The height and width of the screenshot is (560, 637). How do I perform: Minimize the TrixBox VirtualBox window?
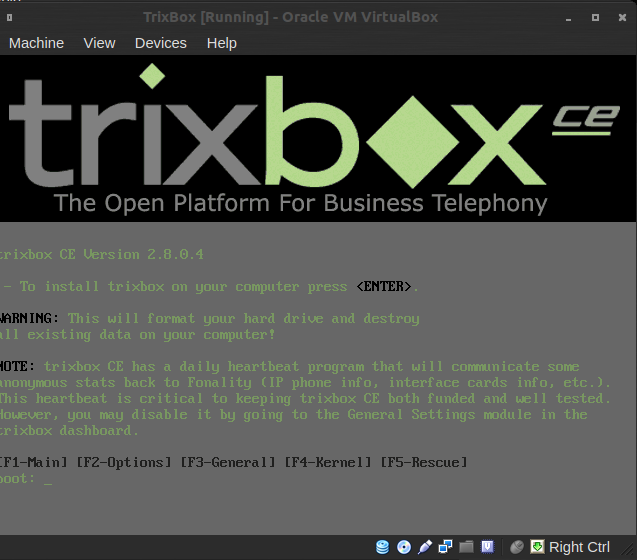568,18
